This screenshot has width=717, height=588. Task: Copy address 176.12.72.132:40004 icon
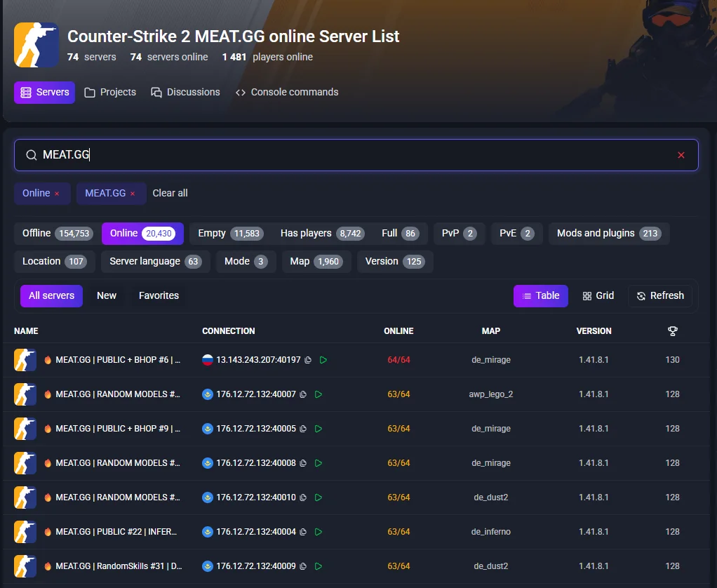click(303, 532)
